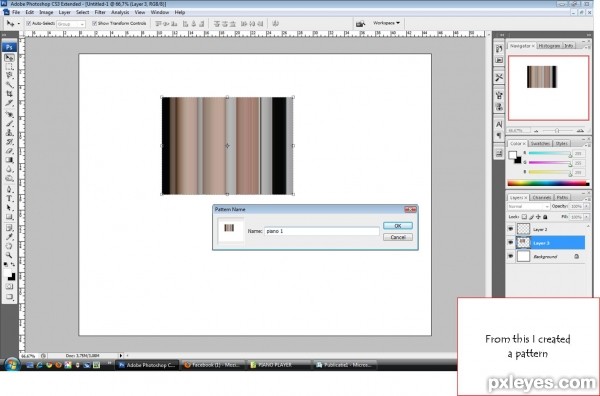Select the Eyedropper tool
600x396 pixels.
tap(9, 237)
